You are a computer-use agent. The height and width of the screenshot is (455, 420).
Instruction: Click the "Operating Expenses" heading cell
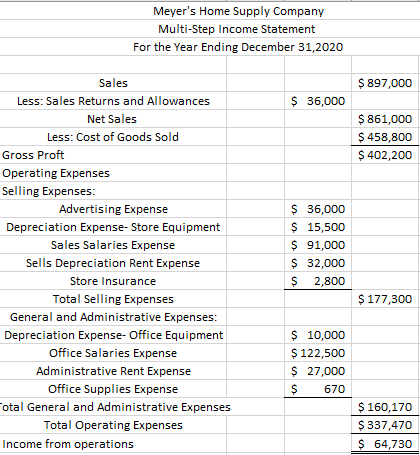coord(56,173)
